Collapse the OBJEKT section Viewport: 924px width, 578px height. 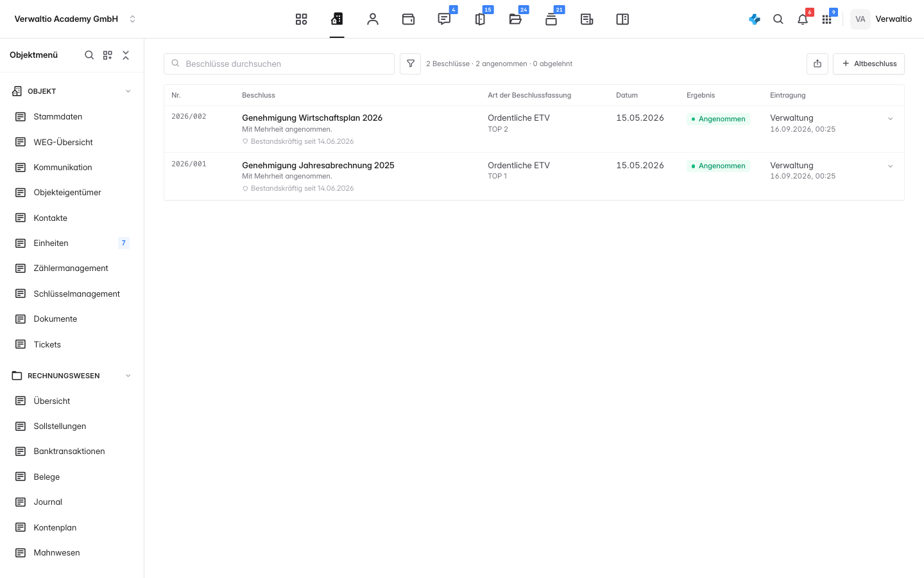click(x=128, y=91)
